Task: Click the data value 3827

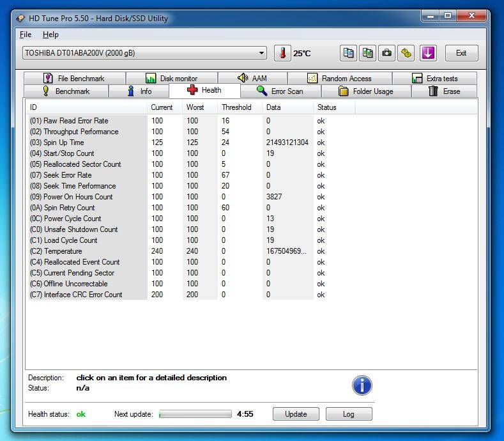Action: coord(274,197)
